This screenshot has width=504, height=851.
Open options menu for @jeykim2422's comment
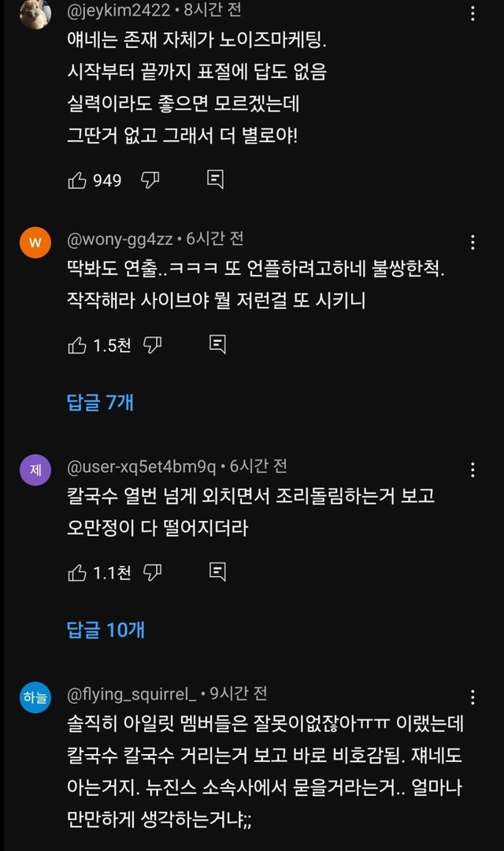pyautogui.click(x=472, y=13)
